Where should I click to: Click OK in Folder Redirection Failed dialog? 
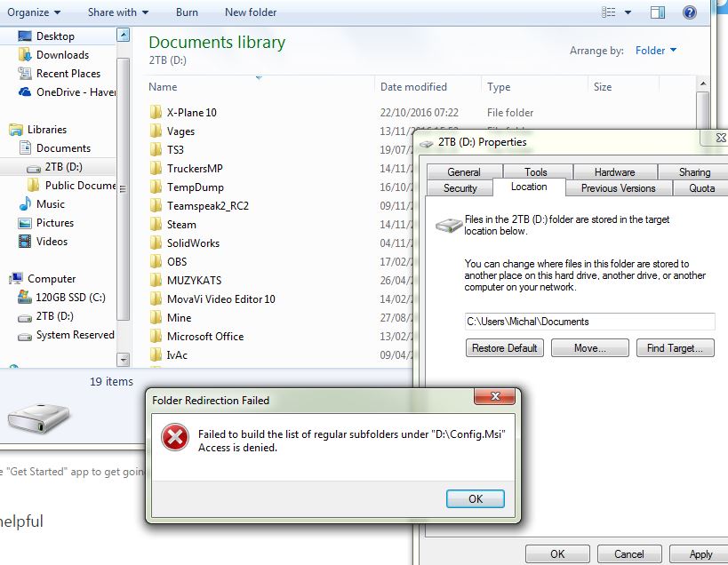point(476,498)
